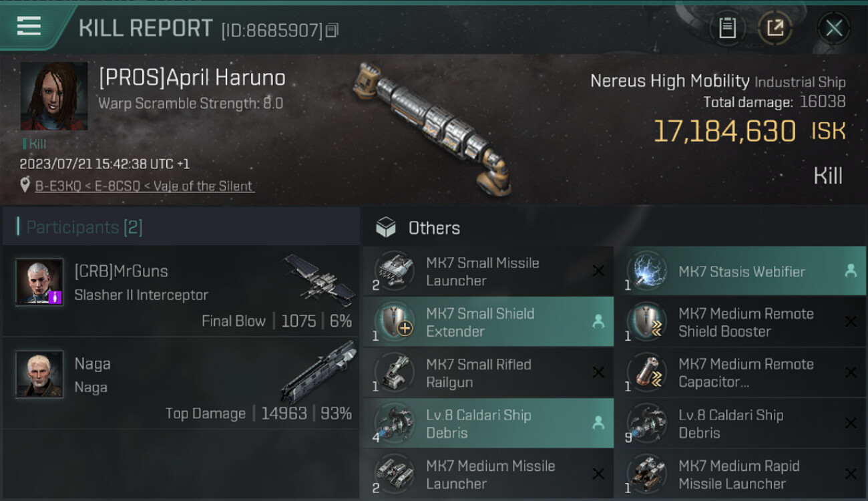This screenshot has width=868, height=501.
Task: Open the hamburger menu icon
Action: (x=29, y=26)
